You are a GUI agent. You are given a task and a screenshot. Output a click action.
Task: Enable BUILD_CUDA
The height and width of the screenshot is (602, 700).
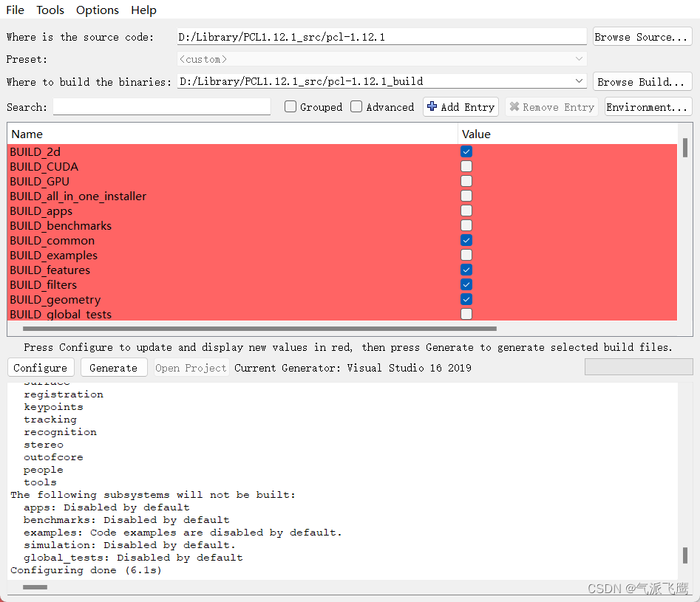click(466, 166)
